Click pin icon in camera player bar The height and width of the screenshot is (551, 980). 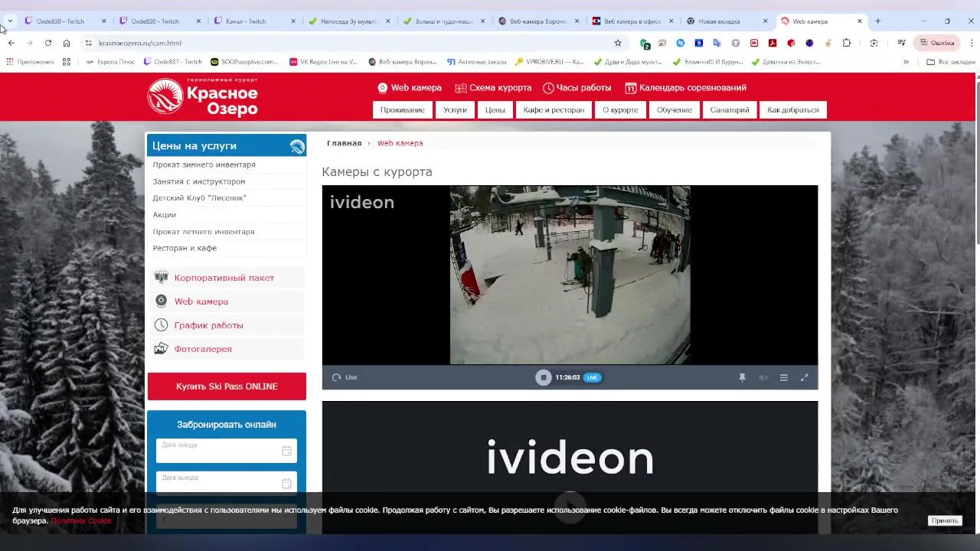point(742,377)
